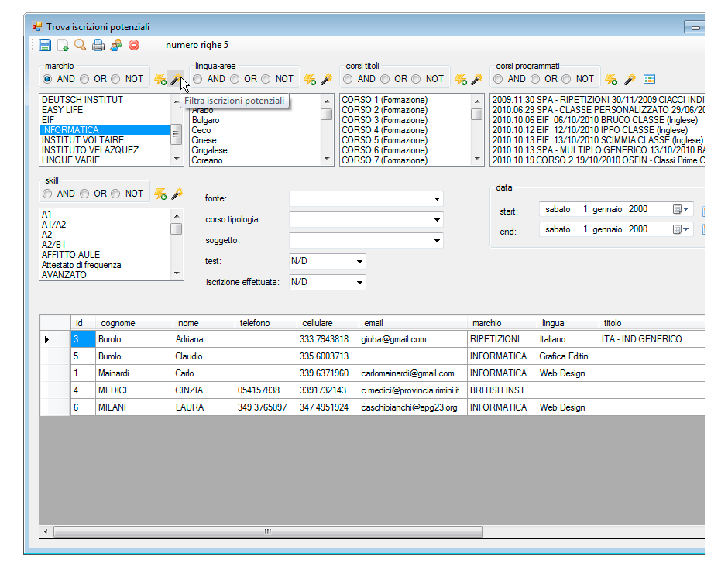Click the red remove circle toolbar icon
Viewport: 728px width, 567px height.
pyautogui.click(x=134, y=45)
